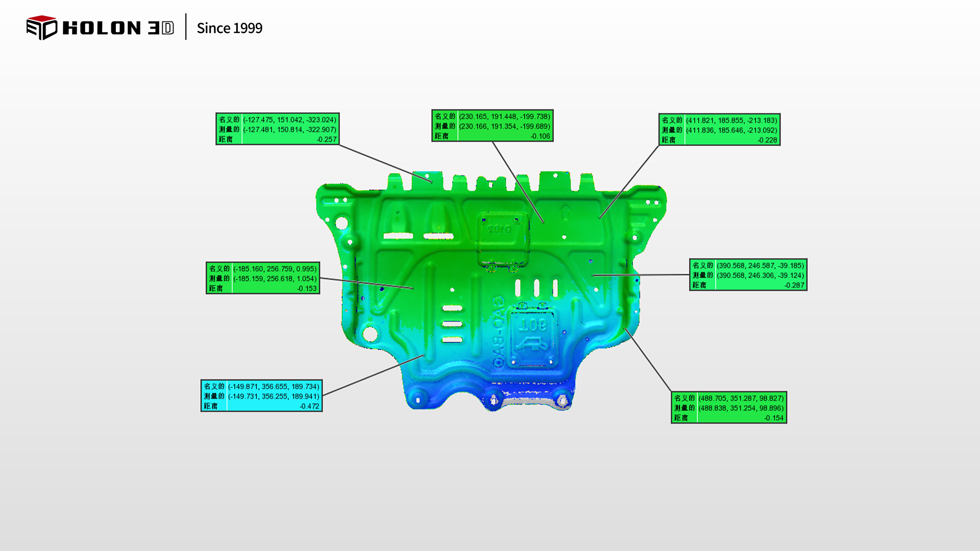Click the HOLON 3D brand name text

click(x=118, y=28)
